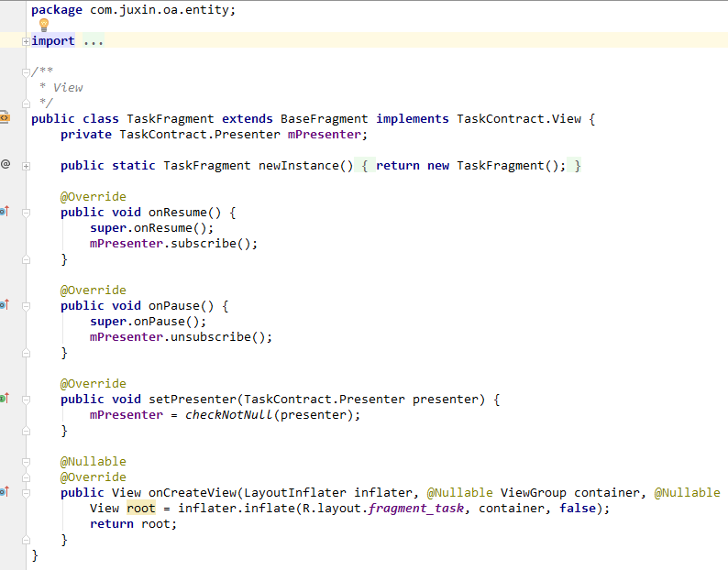Click the mPresenter field declaration
728x570 pixels.
[324, 135]
